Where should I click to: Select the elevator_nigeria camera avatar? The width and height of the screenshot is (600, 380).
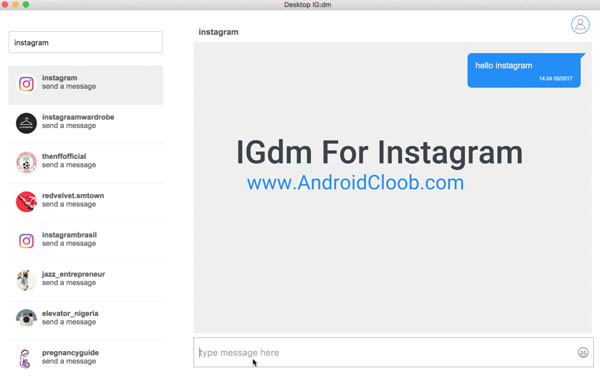(x=26, y=318)
